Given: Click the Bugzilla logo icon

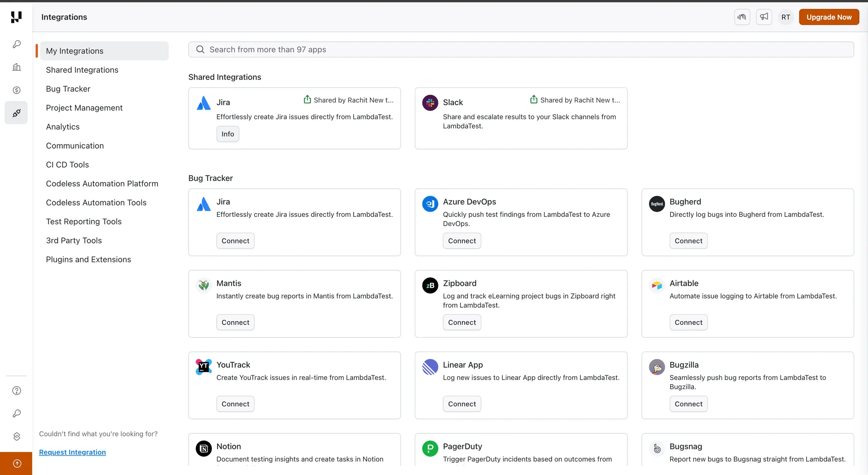Looking at the screenshot, I should pos(657,367).
